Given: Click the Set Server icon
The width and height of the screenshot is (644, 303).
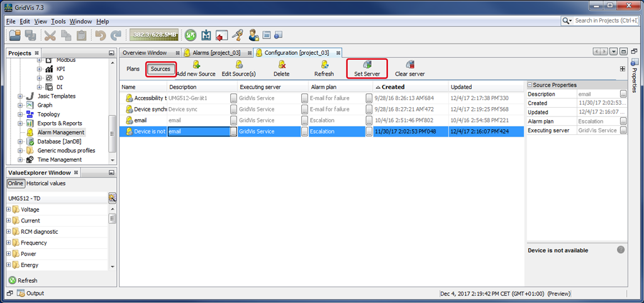Looking at the screenshot, I should tap(367, 64).
